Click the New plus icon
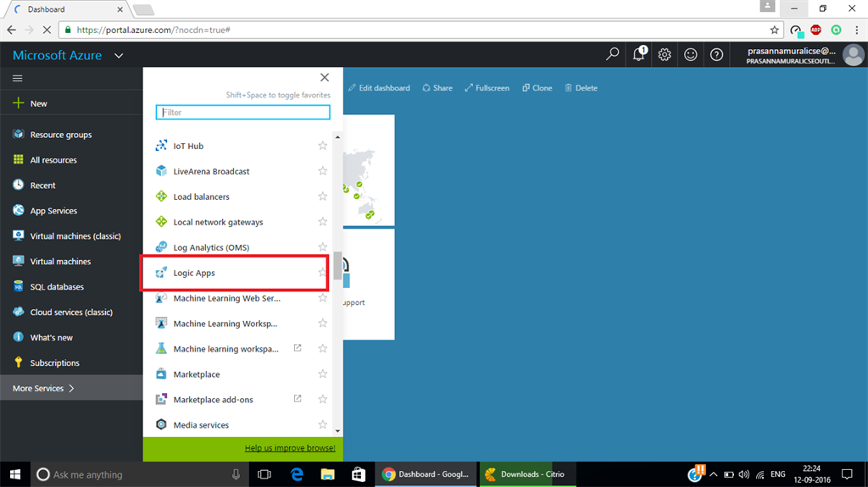 coord(19,103)
